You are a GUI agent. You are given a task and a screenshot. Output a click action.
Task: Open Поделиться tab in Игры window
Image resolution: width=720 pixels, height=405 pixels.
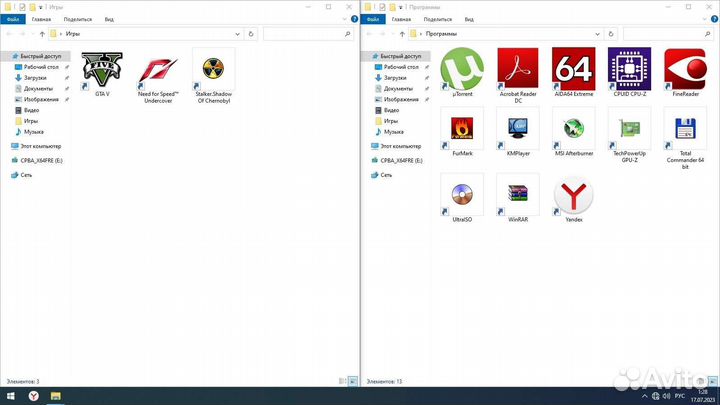78,19
